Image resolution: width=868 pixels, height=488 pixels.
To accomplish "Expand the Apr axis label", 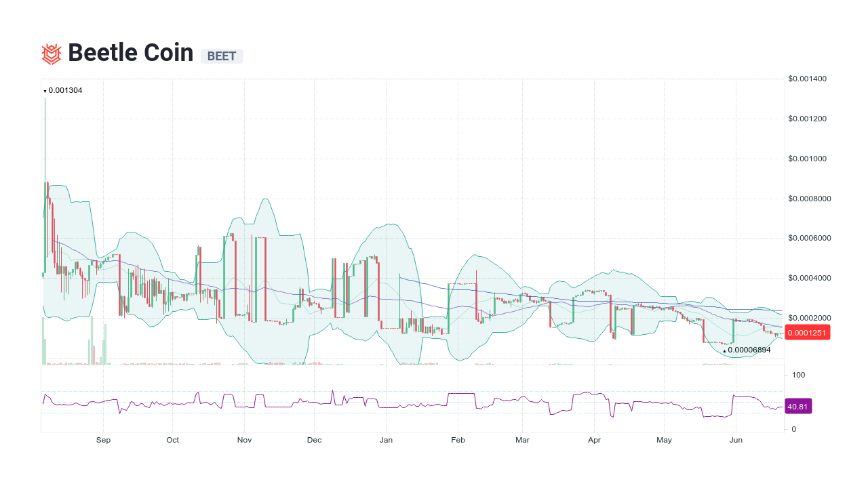I will pos(595,440).
